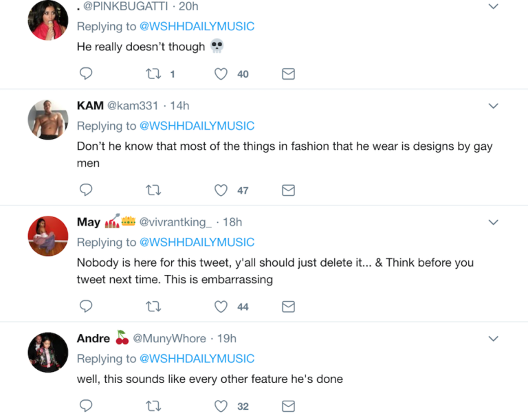Reply to KAM's tweet
Image resolution: width=528 pixels, height=420 pixels.
(86, 190)
